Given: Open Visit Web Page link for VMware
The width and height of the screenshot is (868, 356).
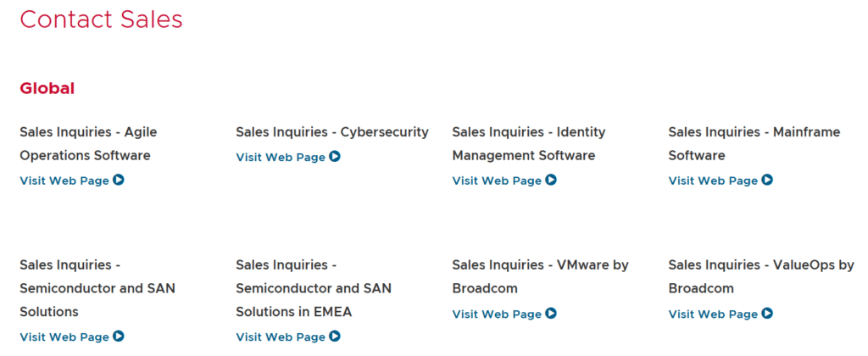Looking at the screenshot, I should (x=497, y=314).
